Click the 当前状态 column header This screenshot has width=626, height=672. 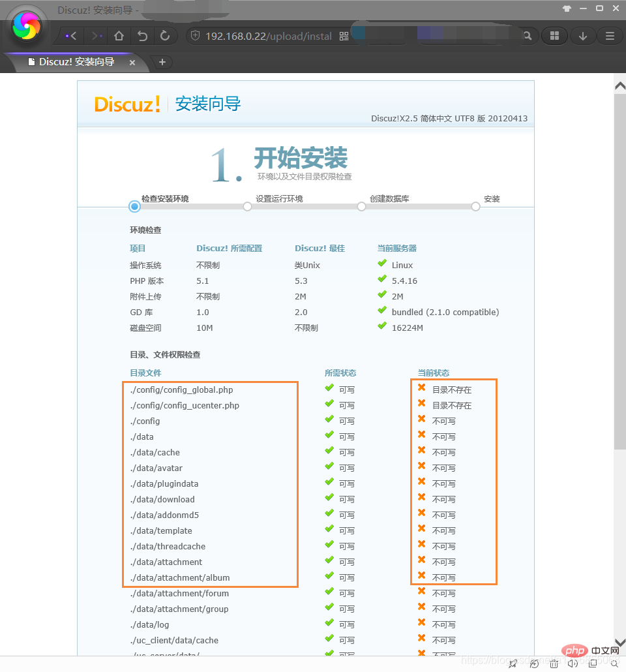434,373
